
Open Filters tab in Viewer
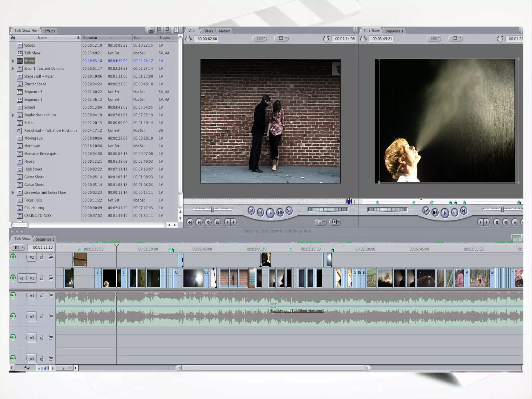(x=208, y=31)
